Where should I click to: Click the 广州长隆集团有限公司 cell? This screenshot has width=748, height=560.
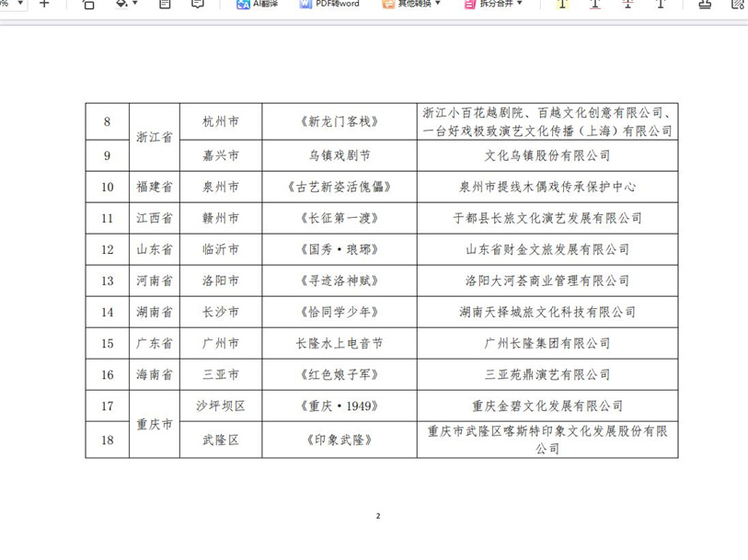pos(547,343)
